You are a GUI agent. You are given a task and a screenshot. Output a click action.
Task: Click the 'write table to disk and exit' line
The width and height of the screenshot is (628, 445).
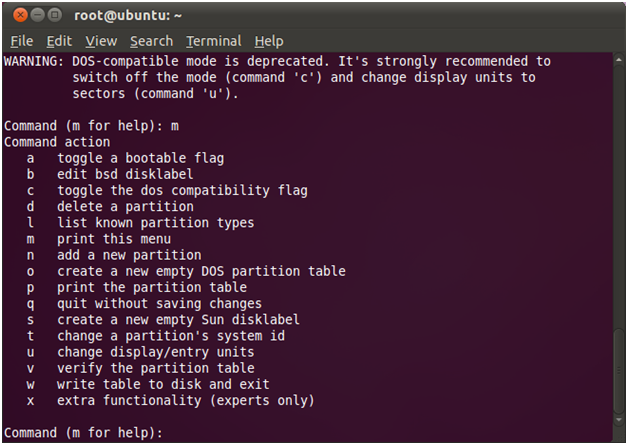coord(148,385)
